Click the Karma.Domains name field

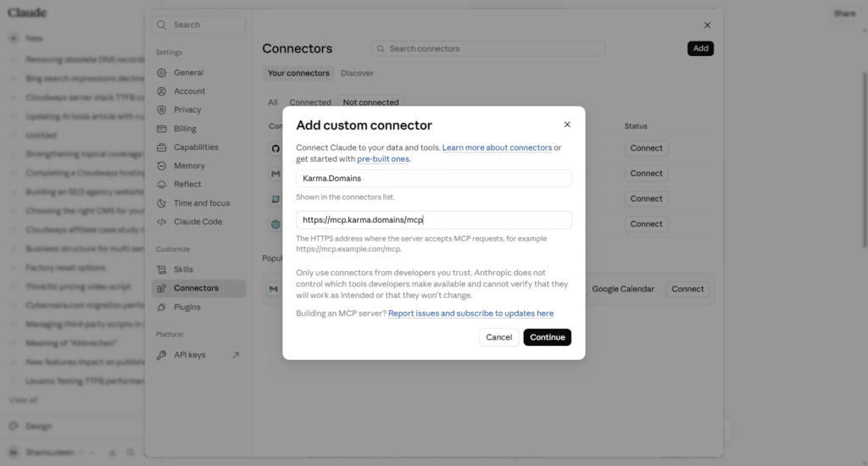(433, 178)
